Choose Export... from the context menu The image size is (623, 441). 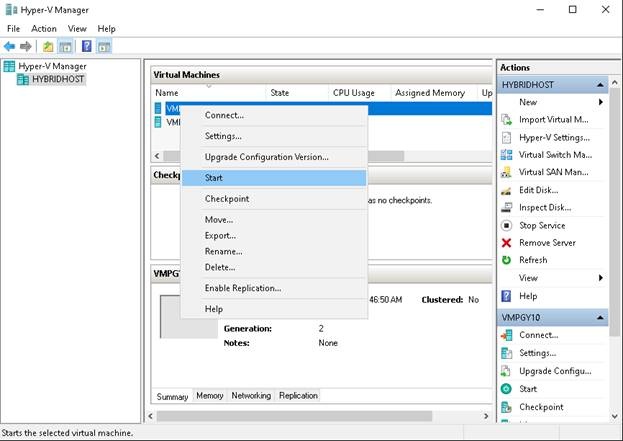[x=274, y=236]
